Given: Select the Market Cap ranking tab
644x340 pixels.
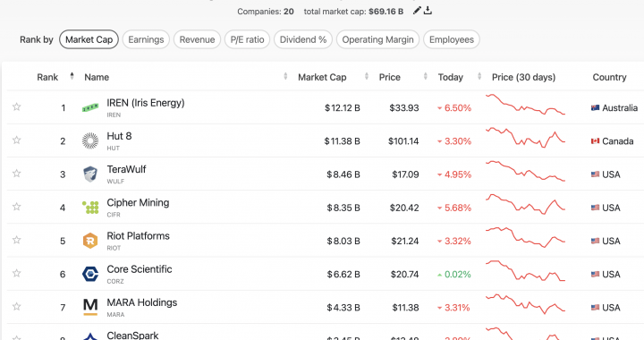Looking at the screenshot, I should point(89,39).
